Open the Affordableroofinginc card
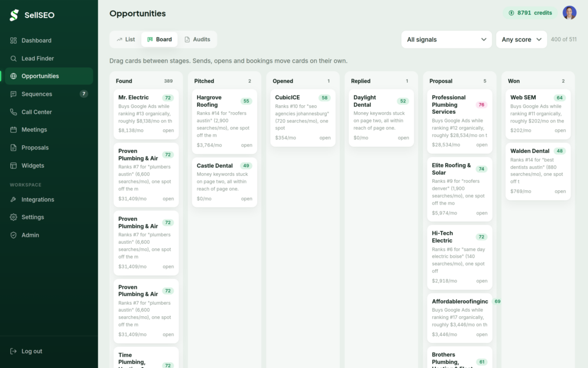 point(460,318)
